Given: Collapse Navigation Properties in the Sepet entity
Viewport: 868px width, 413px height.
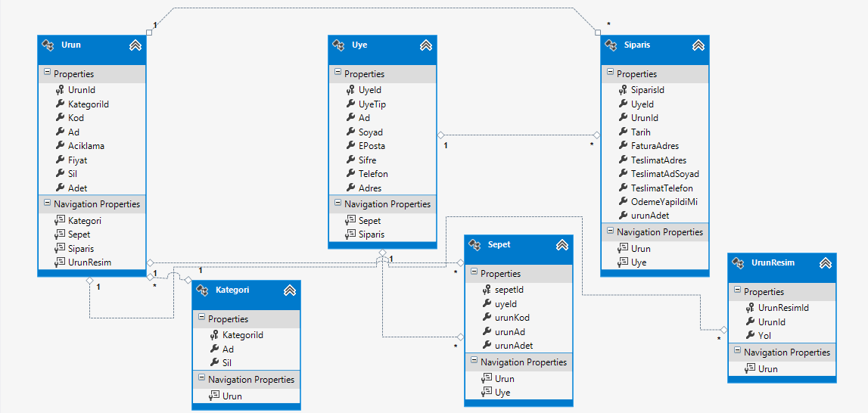Looking at the screenshot, I should tap(472, 362).
